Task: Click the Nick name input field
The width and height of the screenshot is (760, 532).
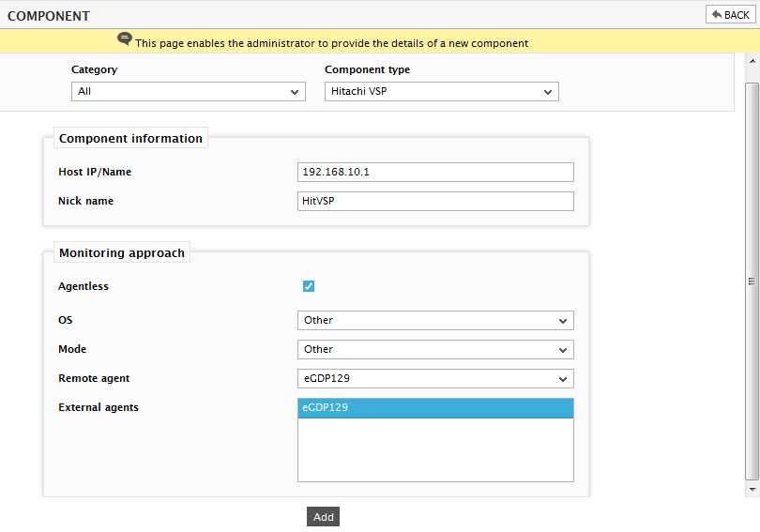Action: pyautogui.click(x=435, y=201)
